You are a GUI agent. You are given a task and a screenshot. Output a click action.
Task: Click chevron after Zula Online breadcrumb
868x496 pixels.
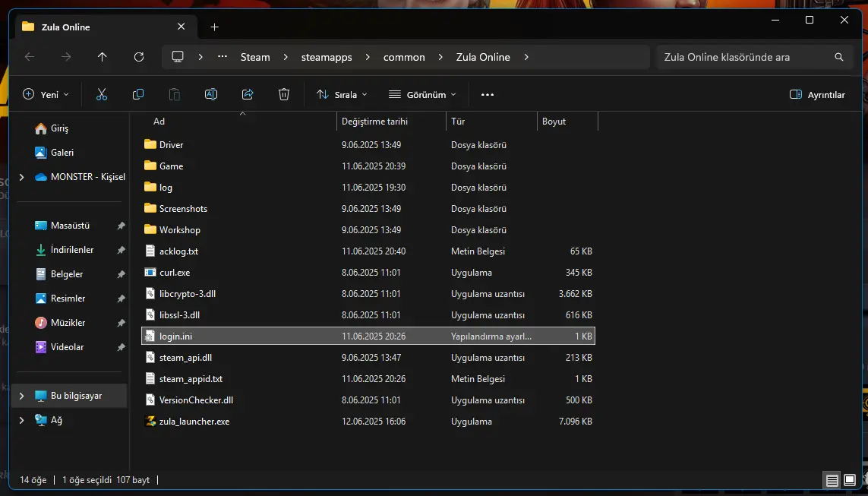pos(526,57)
